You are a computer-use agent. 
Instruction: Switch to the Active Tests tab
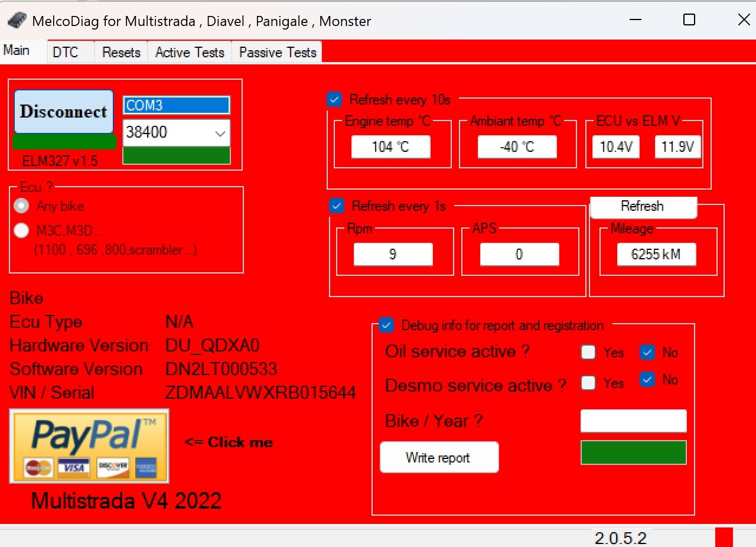(x=190, y=53)
